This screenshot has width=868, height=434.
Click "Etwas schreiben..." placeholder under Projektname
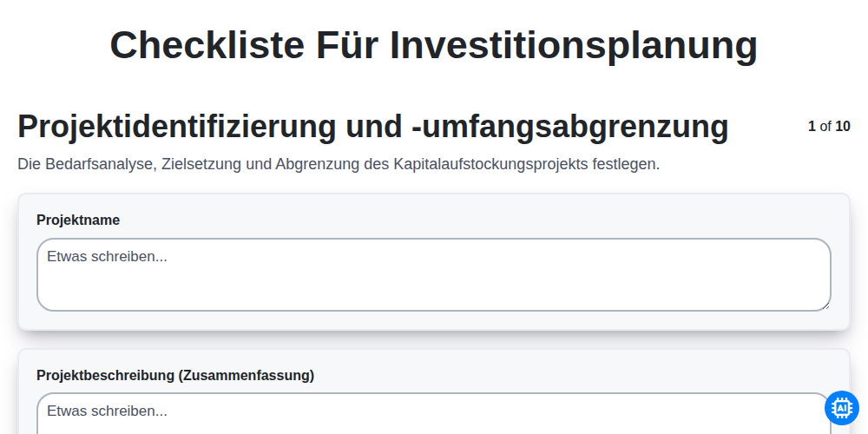pyautogui.click(x=107, y=257)
